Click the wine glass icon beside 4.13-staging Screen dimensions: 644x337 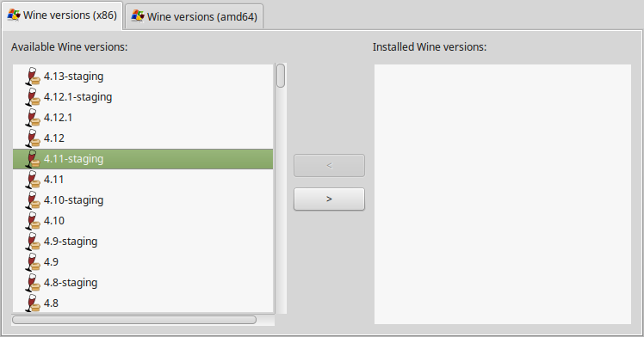(x=33, y=77)
